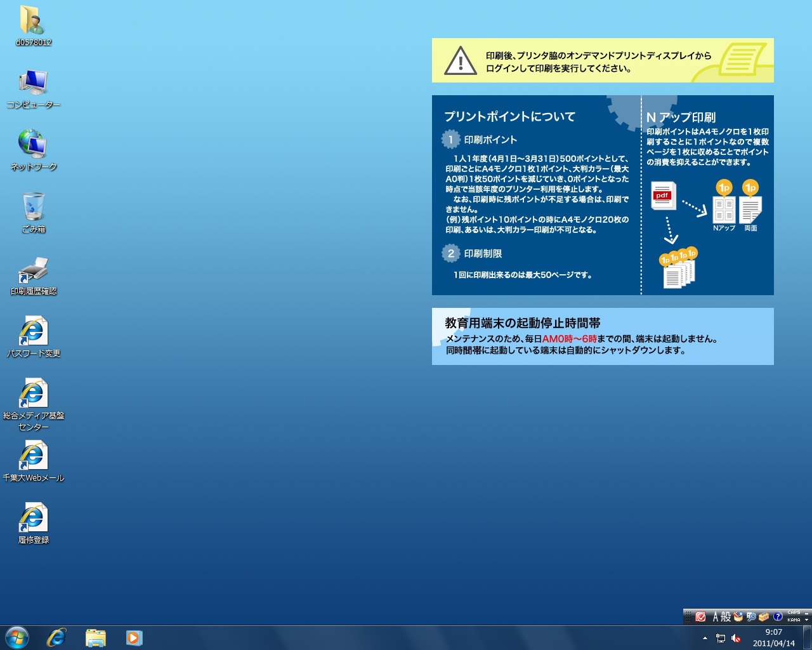Open the 印刷履歴確認 printer shortcut
Screen dimensions: 812x650
click(33, 270)
